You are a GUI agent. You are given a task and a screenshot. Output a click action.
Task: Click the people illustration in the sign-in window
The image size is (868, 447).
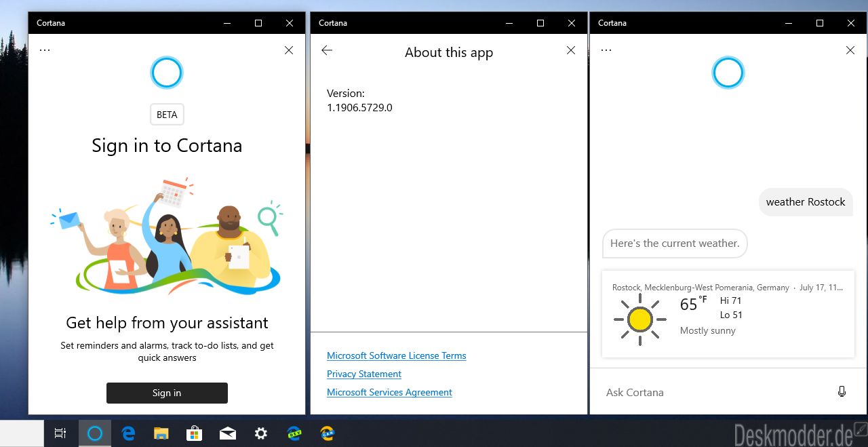pyautogui.click(x=167, y=236)
